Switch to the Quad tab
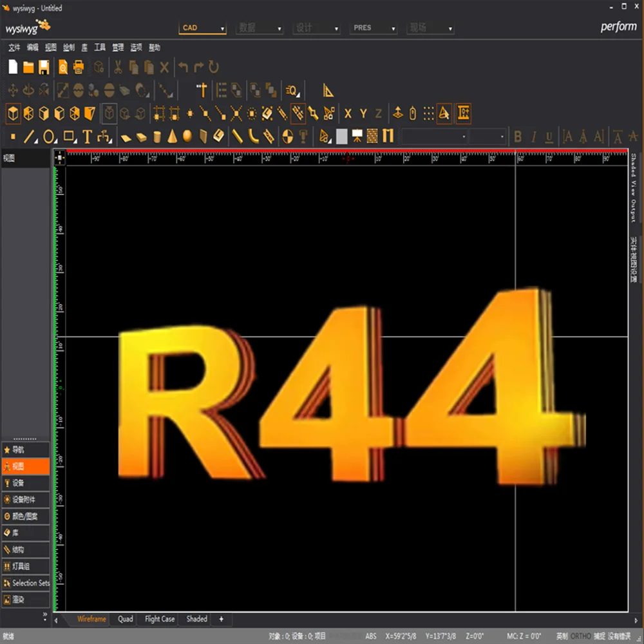The image size is (644, 644). [126, 619]
